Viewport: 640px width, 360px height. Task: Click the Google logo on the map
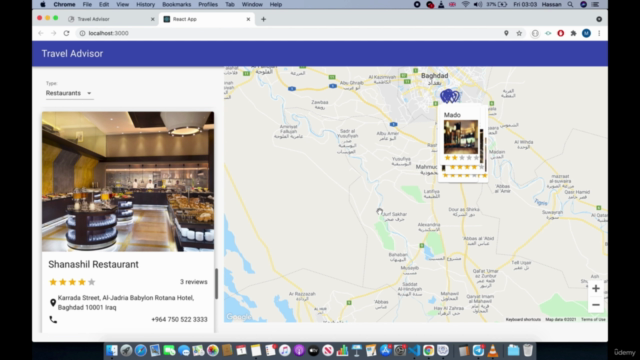pos(239,317)
